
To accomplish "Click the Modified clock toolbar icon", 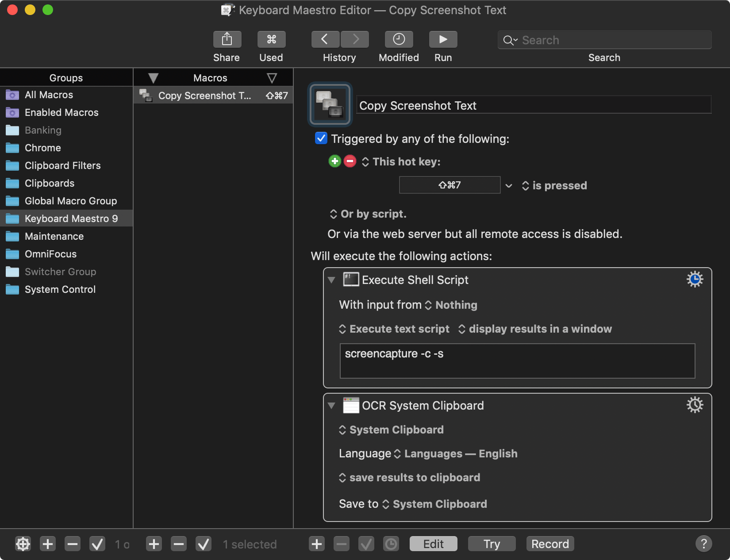I will 399,39.
